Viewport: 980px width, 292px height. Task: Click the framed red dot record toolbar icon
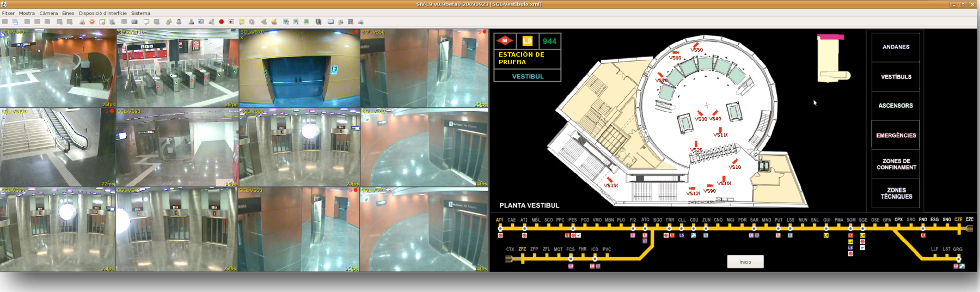231,22
